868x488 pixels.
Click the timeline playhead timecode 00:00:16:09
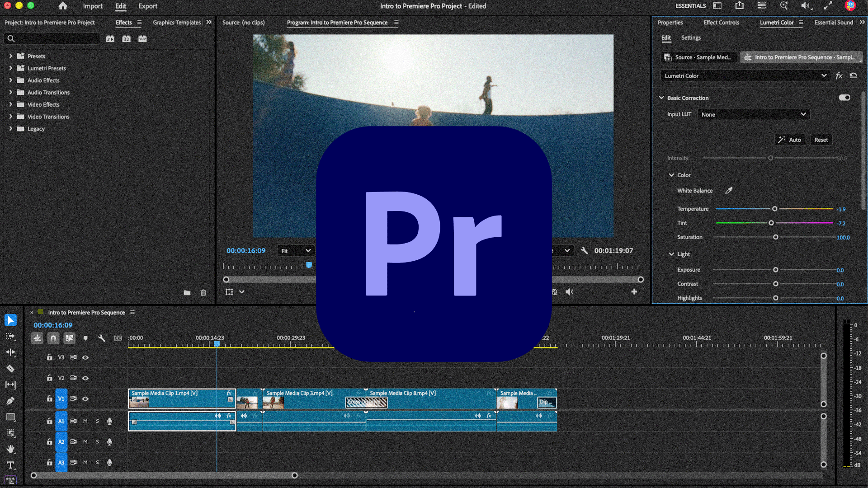pos(53,325)
